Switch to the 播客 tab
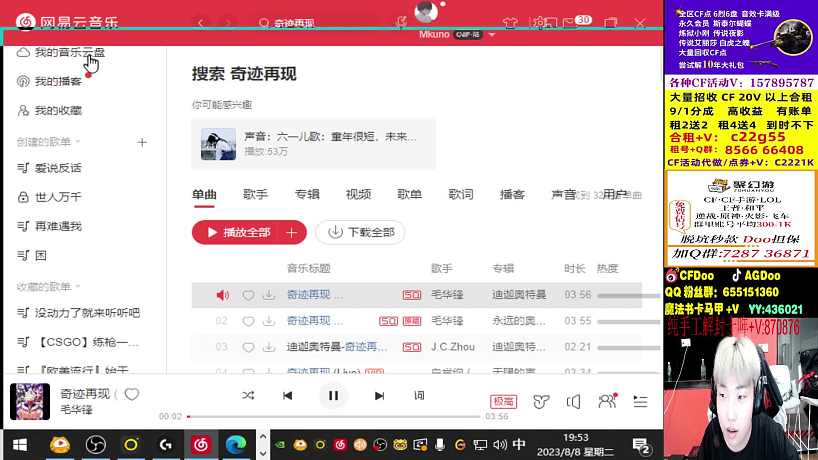This screenshot has height=460, width=818. 512,195
